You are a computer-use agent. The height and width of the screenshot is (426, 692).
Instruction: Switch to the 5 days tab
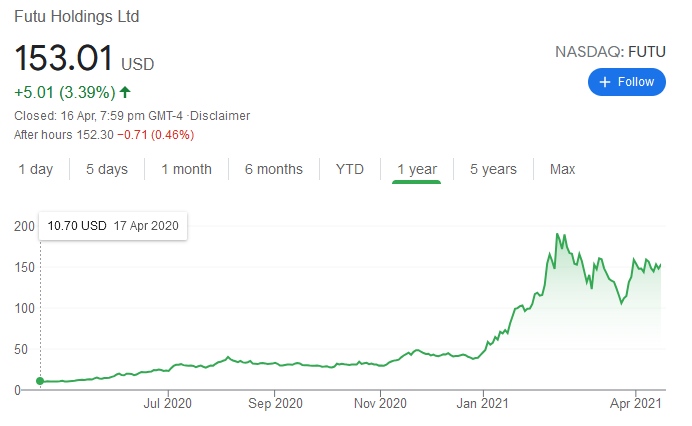107,169
